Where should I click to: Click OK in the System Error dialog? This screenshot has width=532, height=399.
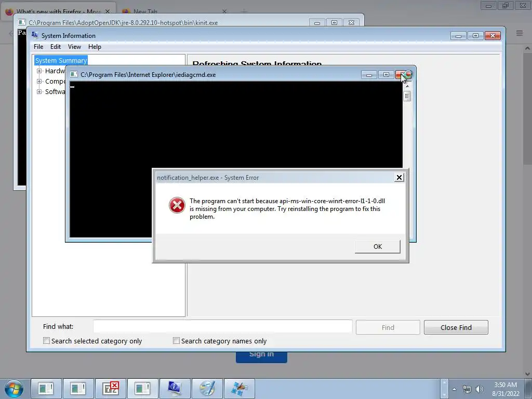[x=377, y=247]
